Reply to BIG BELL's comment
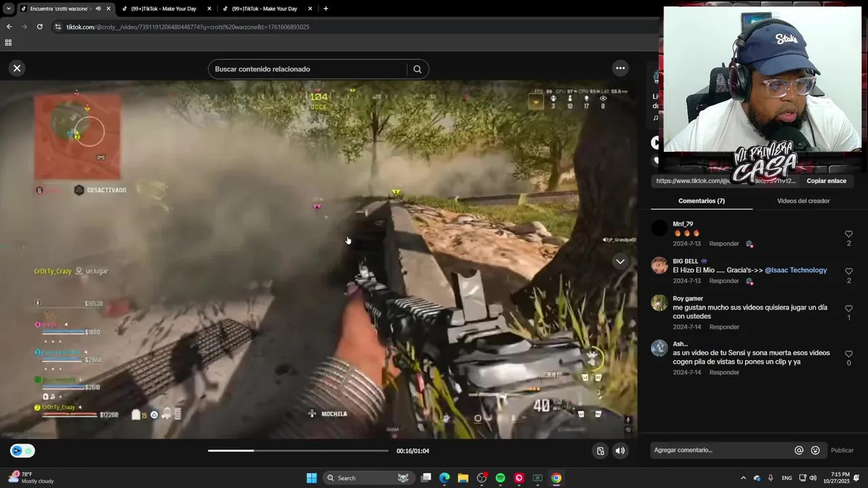868x488 pixels. (724, 281)
